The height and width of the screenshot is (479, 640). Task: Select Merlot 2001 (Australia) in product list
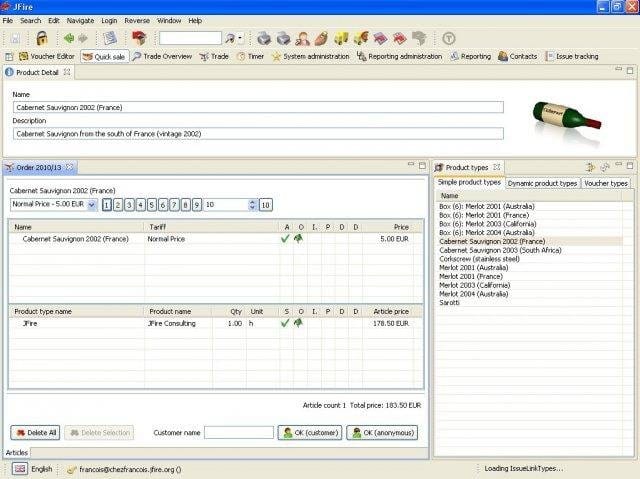[x=473, y=268]
